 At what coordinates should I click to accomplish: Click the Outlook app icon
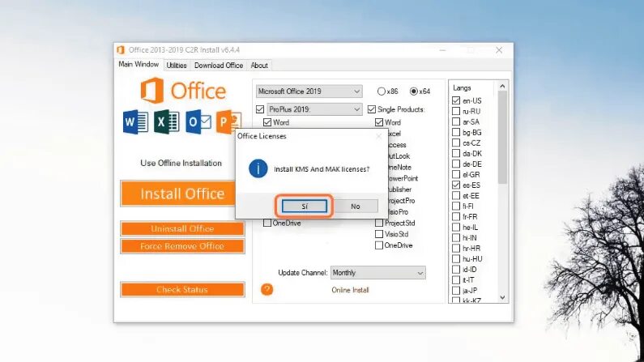click(198, 122)
